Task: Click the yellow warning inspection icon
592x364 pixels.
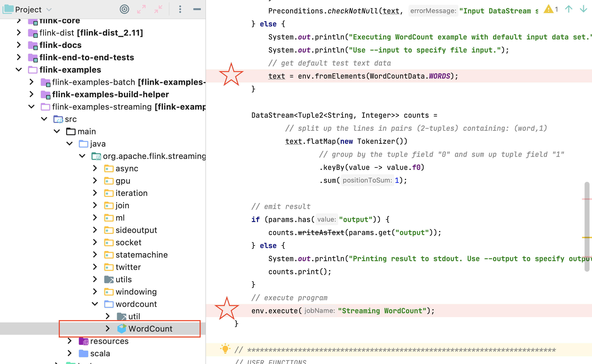Action: click(x=548, y=9)
